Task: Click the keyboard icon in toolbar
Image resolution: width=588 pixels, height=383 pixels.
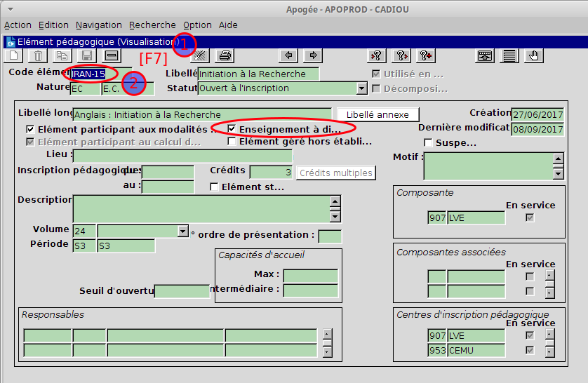Action: (x=485, y=56)
